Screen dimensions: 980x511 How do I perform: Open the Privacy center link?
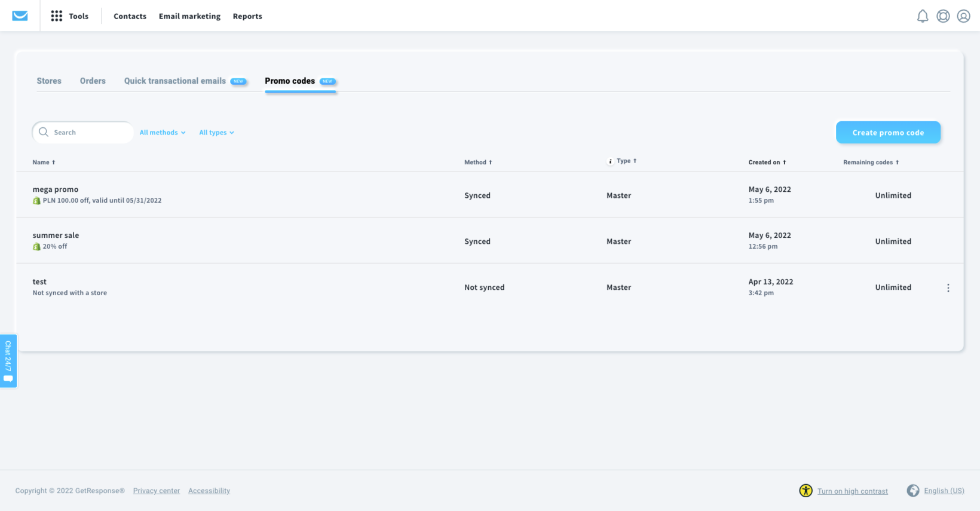(157, 491)
